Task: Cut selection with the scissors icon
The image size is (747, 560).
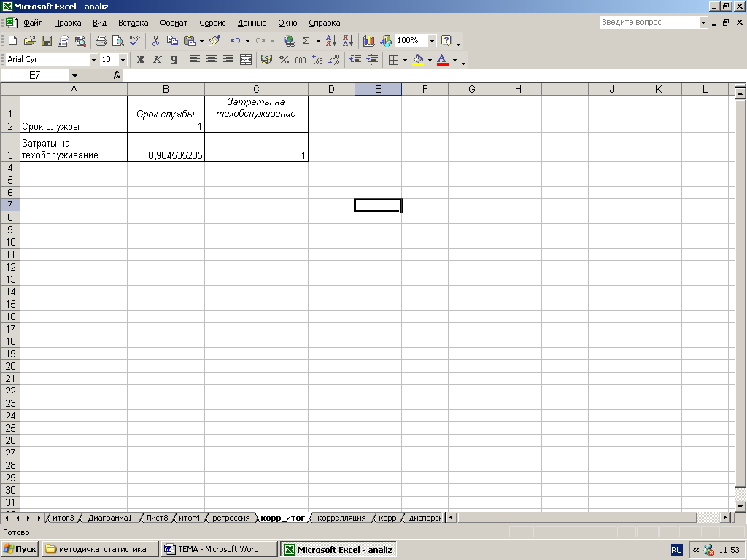Action: [x=155, y=41]
